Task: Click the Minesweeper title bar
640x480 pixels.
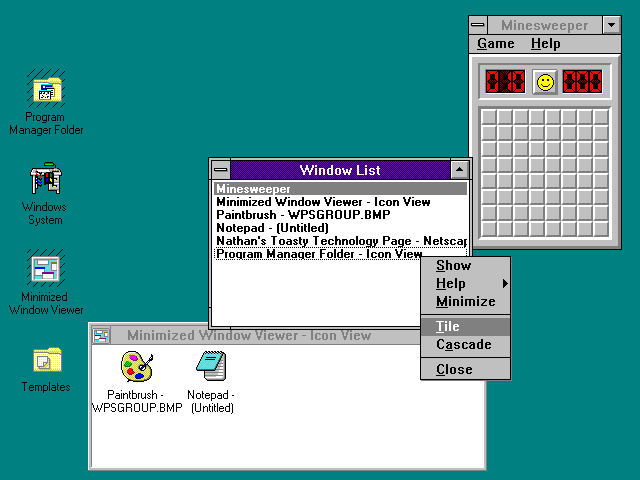Action: tap(544, 25)
